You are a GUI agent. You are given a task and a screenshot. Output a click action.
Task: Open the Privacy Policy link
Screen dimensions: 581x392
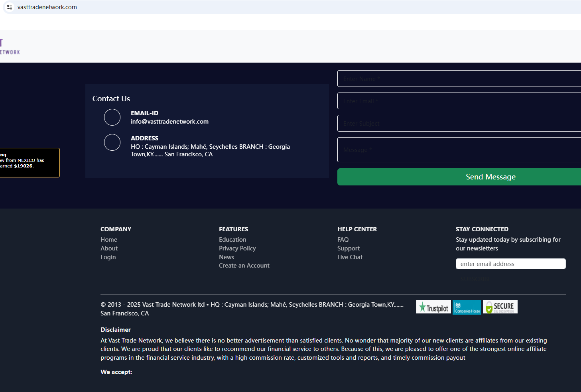(x=237, y=248)
